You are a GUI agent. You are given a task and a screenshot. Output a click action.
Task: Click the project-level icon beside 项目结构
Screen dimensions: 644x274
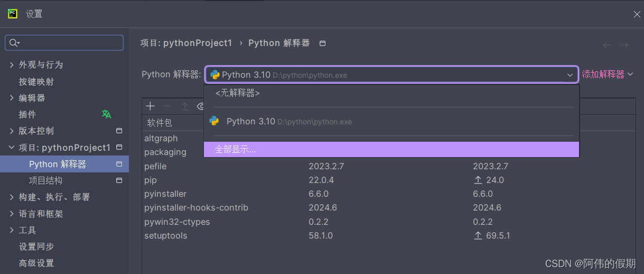click(x=119, y=180)
